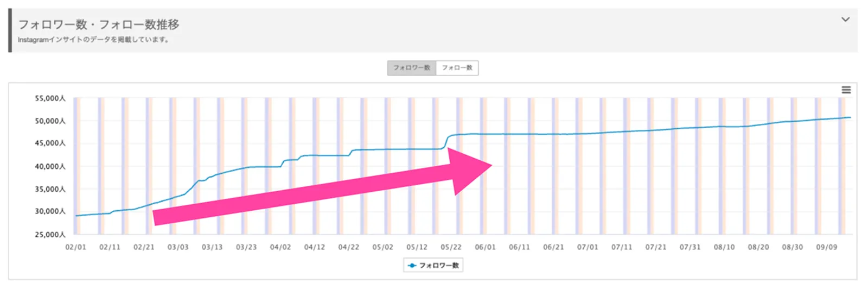
Task: Click the 02/01 date label
Action: coord(75,247)
